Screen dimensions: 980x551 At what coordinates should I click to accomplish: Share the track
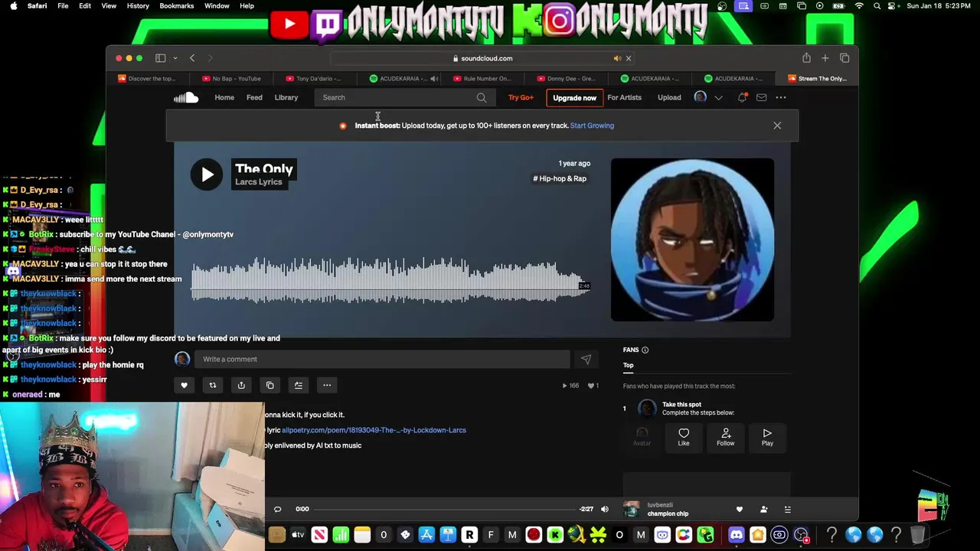pos(241,386)
